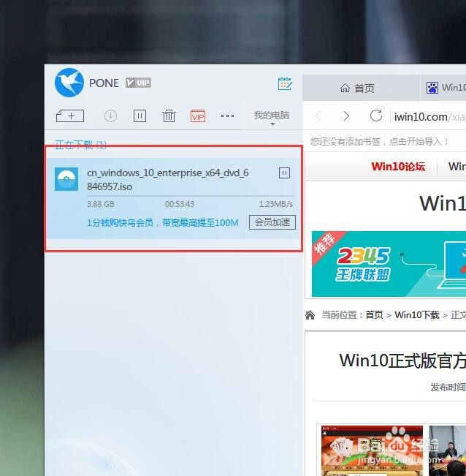Click the start download arrow icon
Screen dimensions: 466x476
pyautogui.click(x=110, y=116)
